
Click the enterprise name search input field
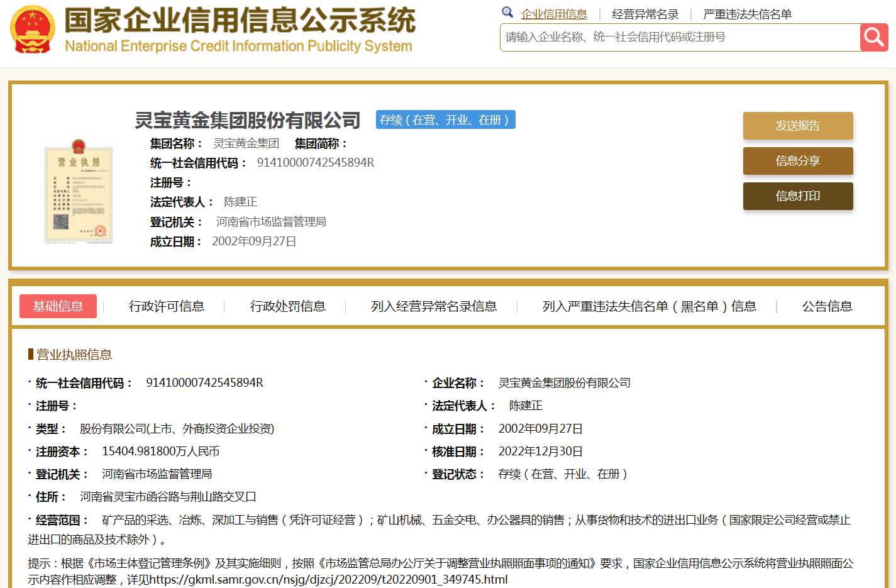[x=679, y=38]
